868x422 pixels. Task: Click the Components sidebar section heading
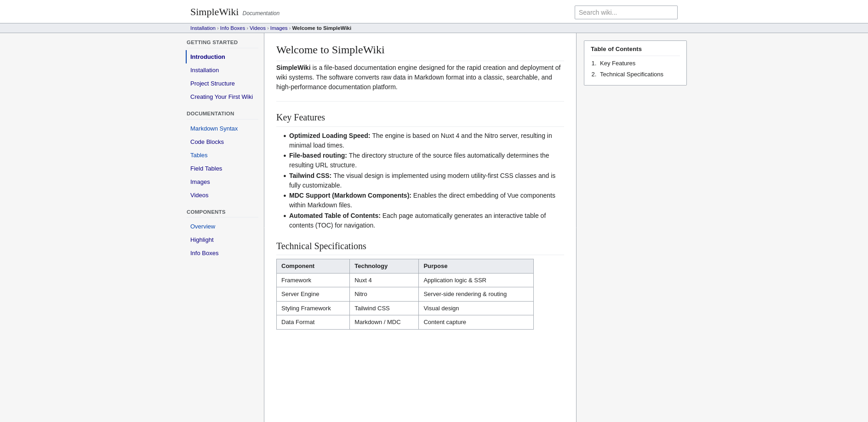(x=206, y=212)
